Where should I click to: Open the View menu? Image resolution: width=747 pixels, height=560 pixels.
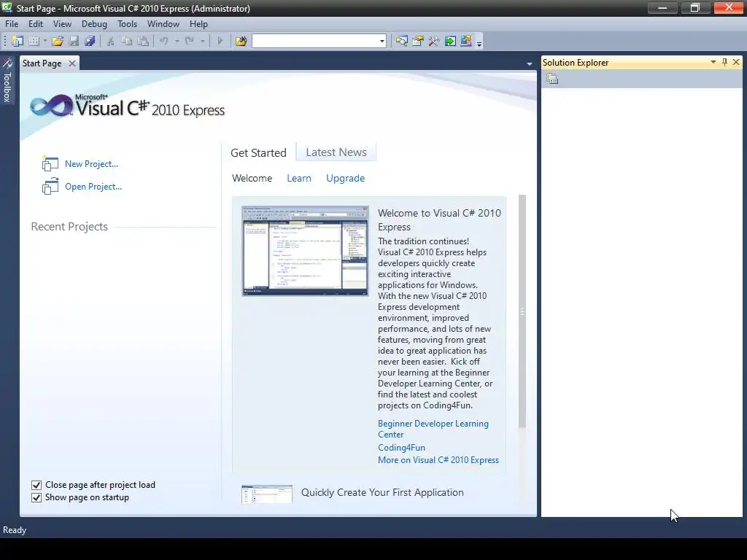62,24
